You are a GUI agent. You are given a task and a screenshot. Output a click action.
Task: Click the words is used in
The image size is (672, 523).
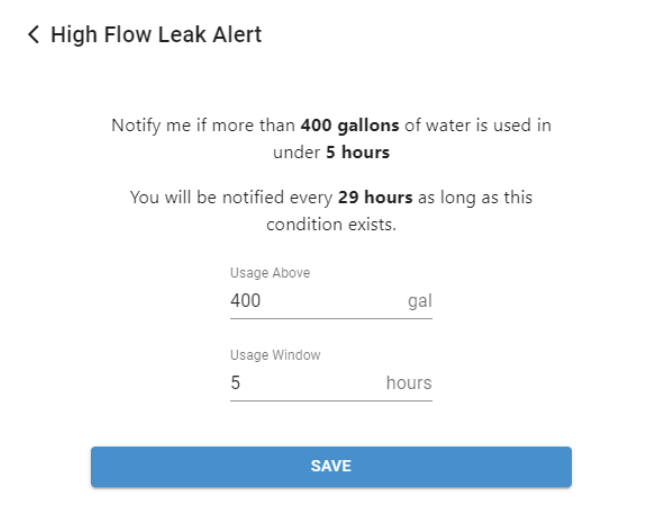(516, 126)
